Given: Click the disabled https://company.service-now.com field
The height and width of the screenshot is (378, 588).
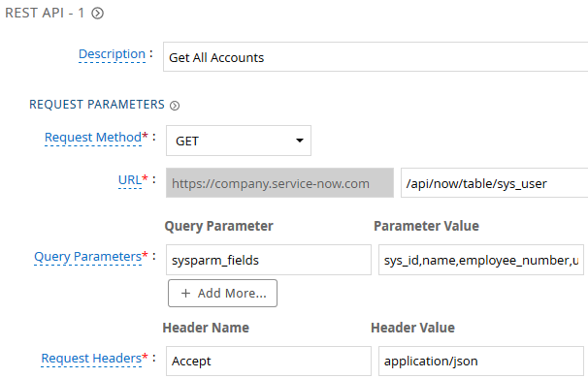Looking at the screenshot, I should click(x=279, y=183).
